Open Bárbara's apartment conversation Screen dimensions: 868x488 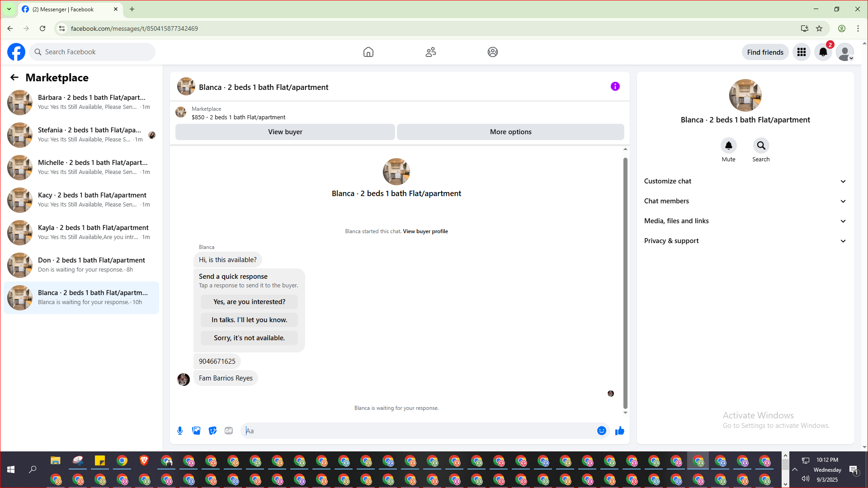click(x=81, y=102)
